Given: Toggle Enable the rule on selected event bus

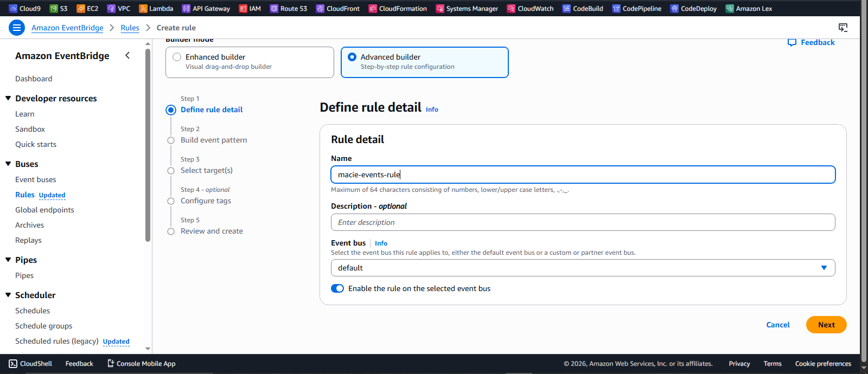Looking at the screenshot, I should point(337,288).
